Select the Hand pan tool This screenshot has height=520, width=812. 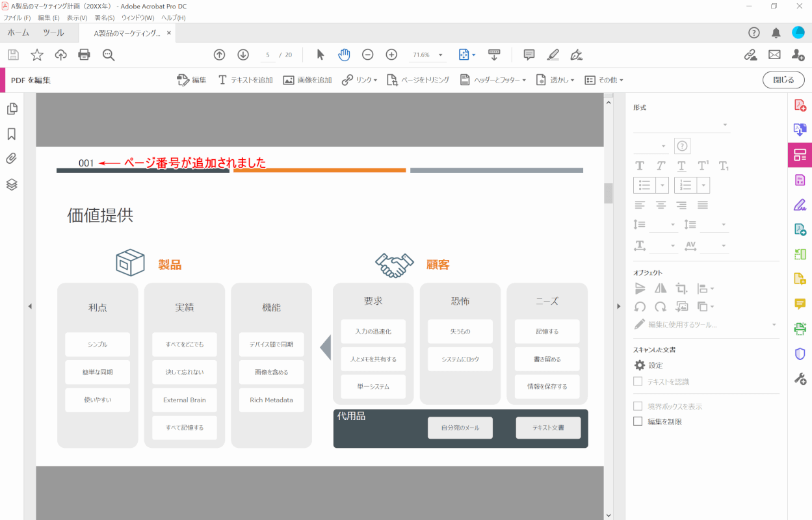pyautogui.click(x=344, y=55)
